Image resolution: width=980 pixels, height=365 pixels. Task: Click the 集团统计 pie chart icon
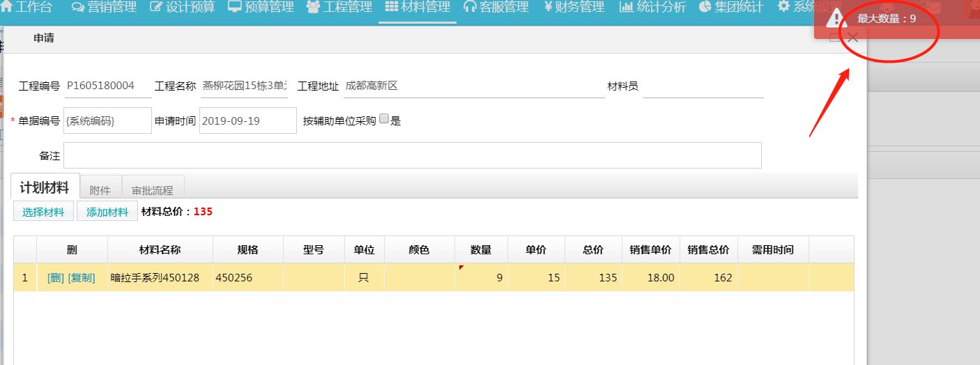705,7
